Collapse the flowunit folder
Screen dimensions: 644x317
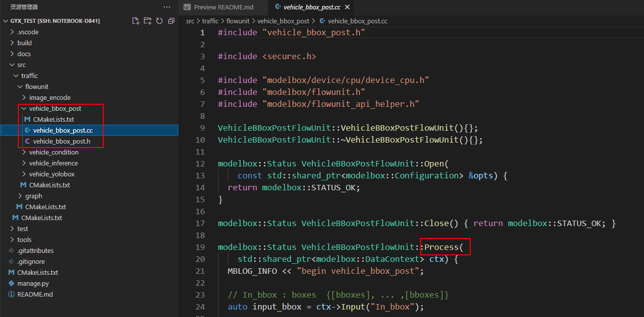pos(89,87)
